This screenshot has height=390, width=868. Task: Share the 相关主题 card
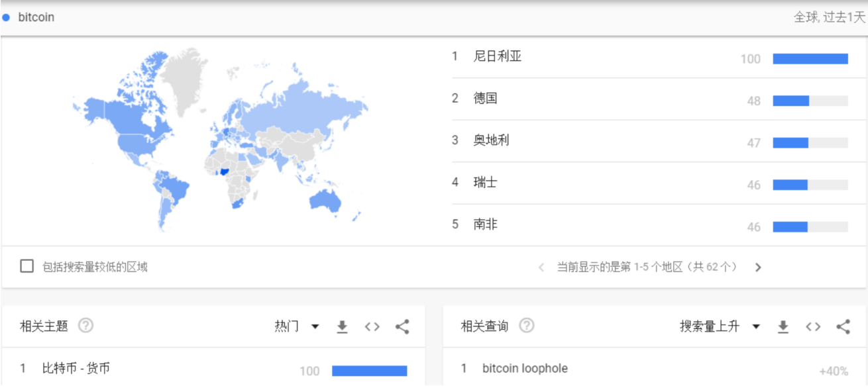pyautogui.click(x=402, y=326)
